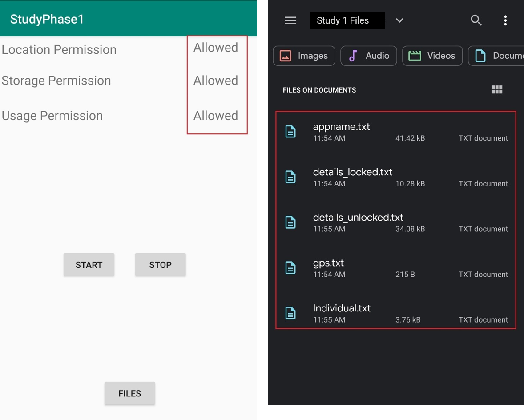Open the hamburger navigation menu

click(x=290, y=20)
